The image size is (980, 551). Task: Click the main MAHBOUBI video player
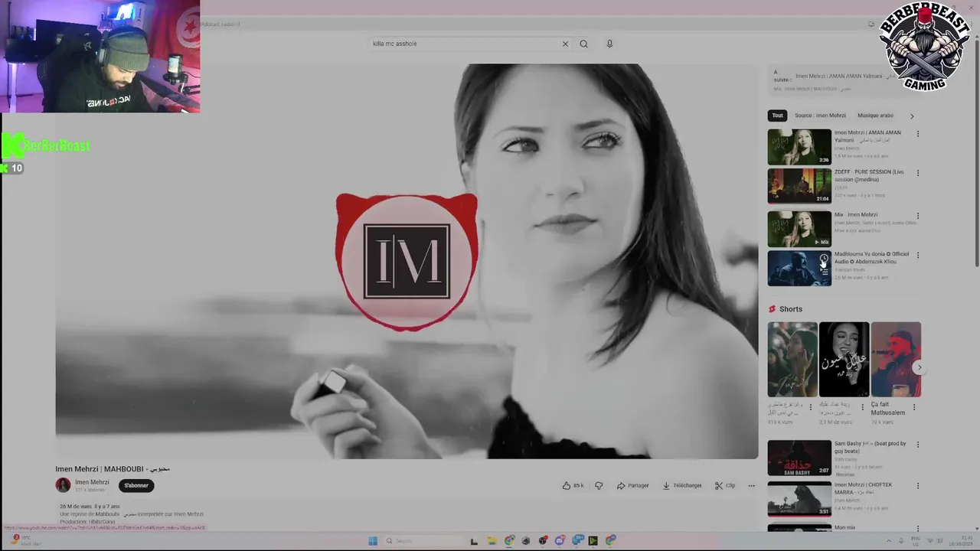click(x=407, y=261)
